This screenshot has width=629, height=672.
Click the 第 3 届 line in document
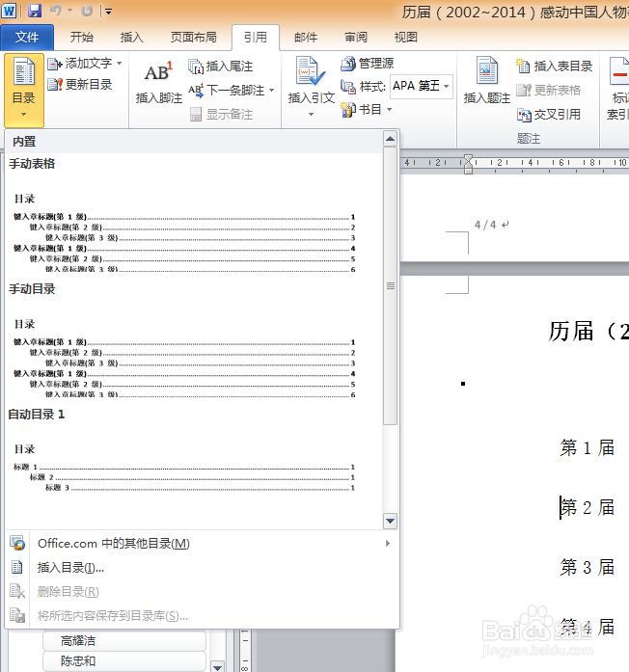point(588,567)
